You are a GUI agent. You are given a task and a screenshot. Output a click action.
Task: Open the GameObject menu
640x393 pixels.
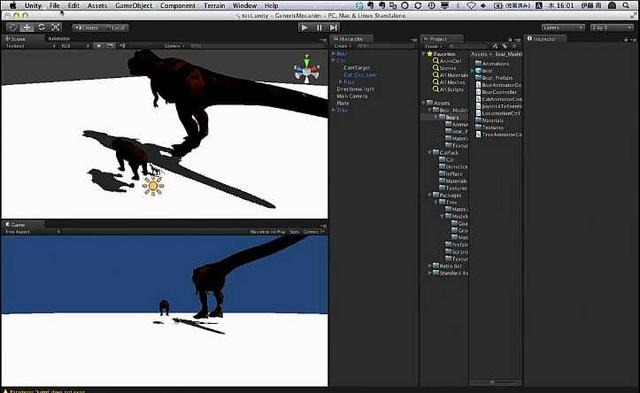tap(134, 6)
